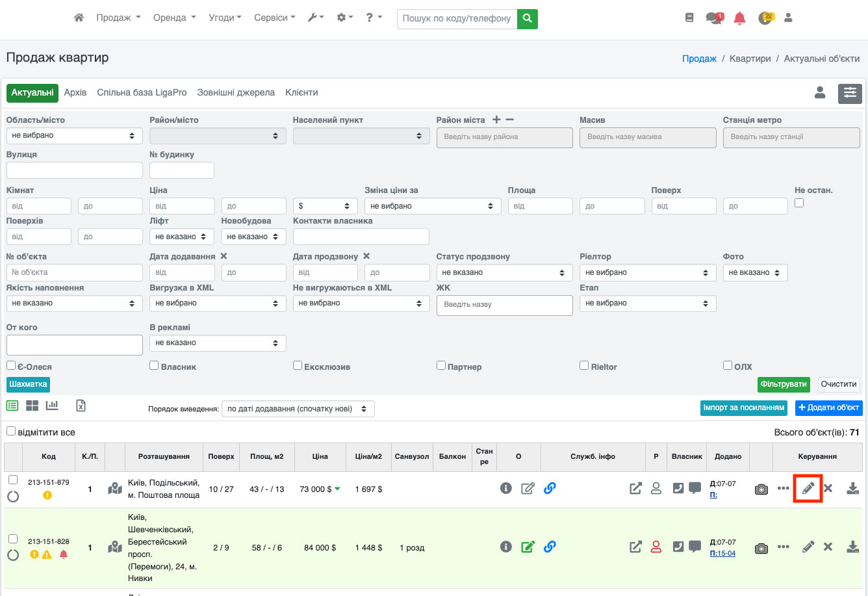Open the notifications bell icon
This screenshot has height=596, width=868.
(x=739, y=18)
